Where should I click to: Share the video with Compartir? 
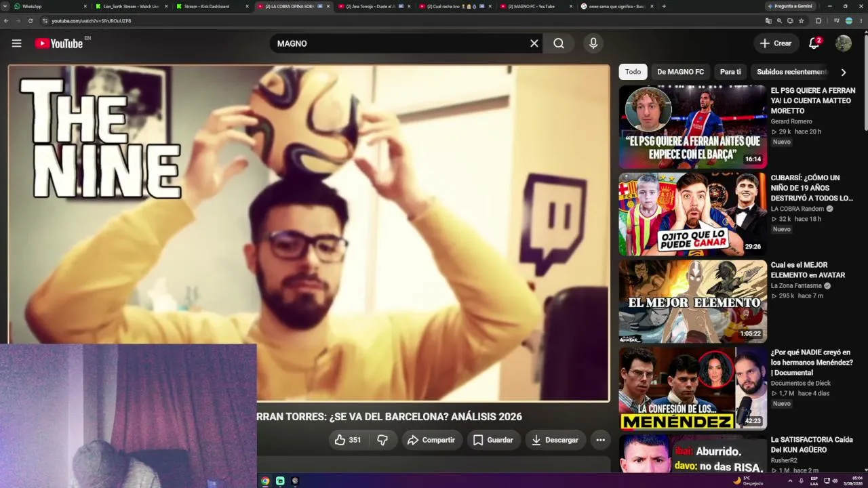pos(431,440)
